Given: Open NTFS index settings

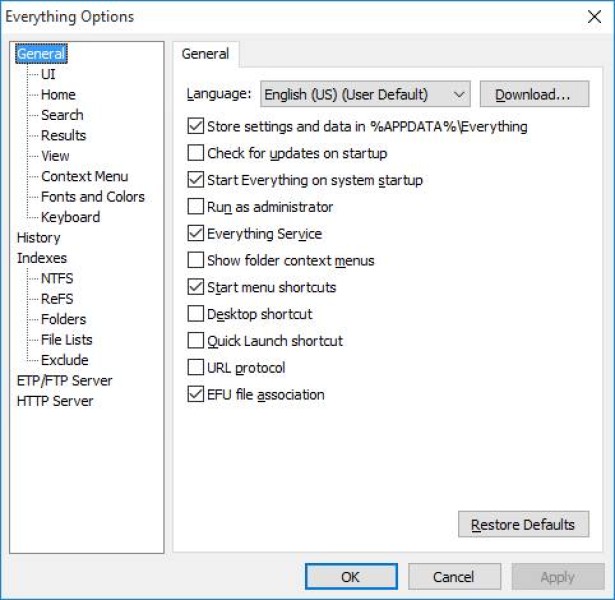Looking at the screenshot, I should pyautogui.click(x=57, y=278).
